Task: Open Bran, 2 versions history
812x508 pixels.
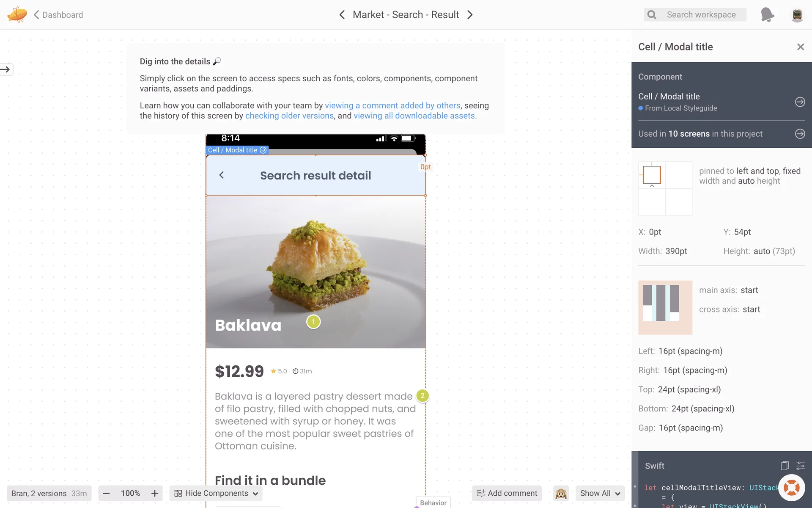Action: click(49, 493)
